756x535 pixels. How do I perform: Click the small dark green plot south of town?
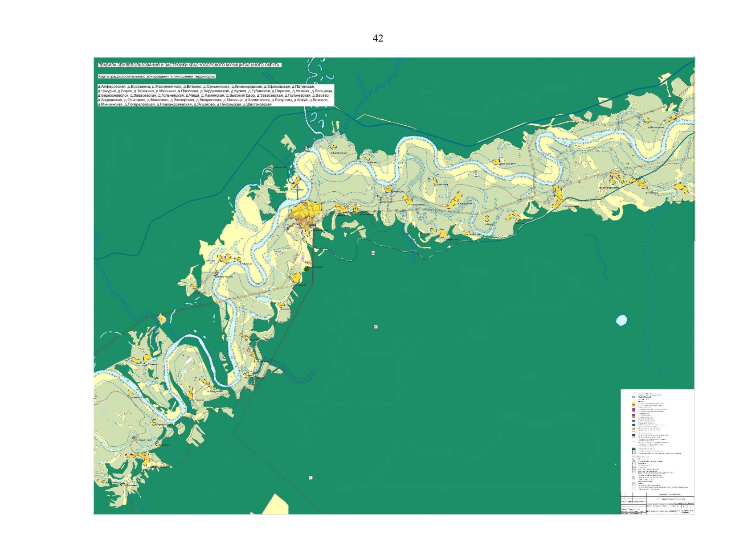tap(306, 268)
